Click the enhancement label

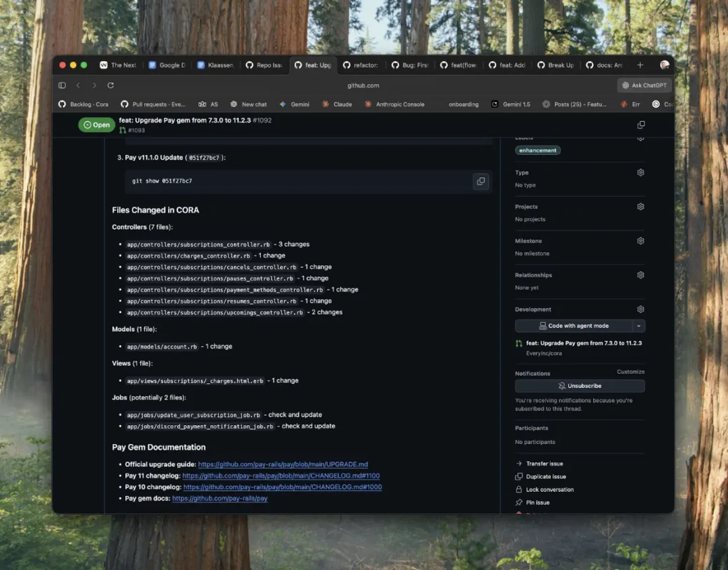(538, 150)
